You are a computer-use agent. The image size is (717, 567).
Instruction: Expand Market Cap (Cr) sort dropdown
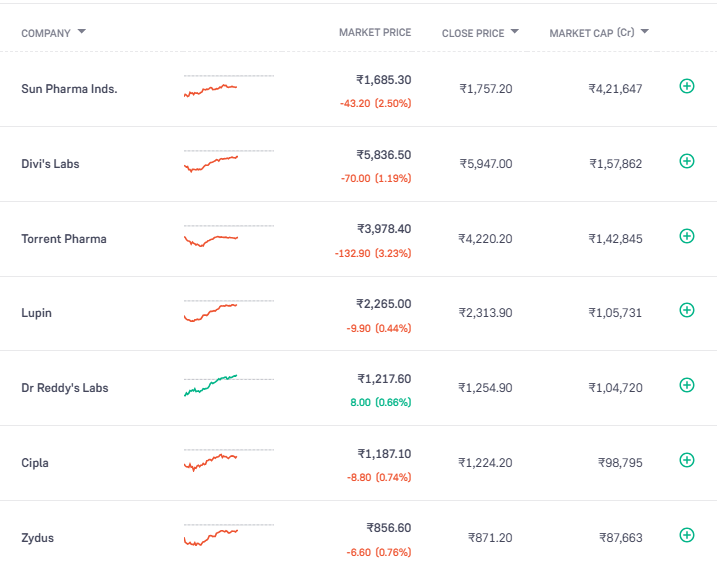click(x=645, y=32)
